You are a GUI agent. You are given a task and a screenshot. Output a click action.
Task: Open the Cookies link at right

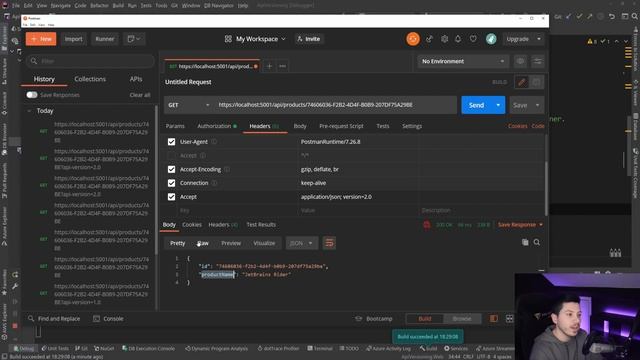coord(518,126)
